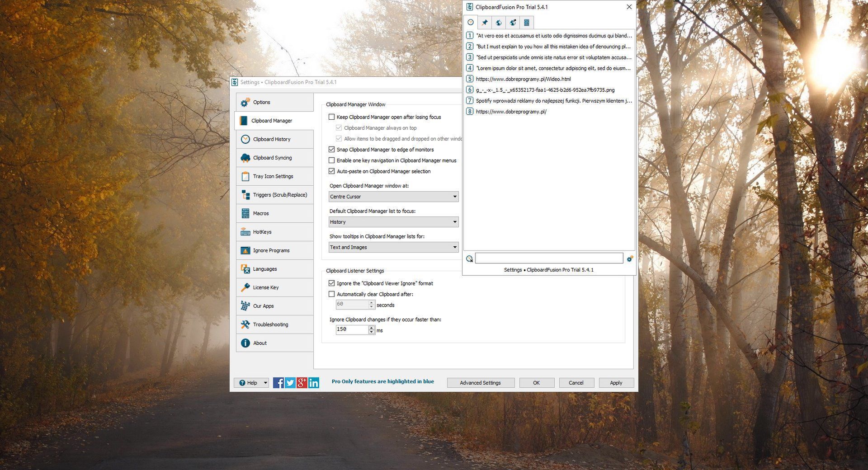Change the default list to focus dropdown
The image size is (868, 470).
point(393,222)
